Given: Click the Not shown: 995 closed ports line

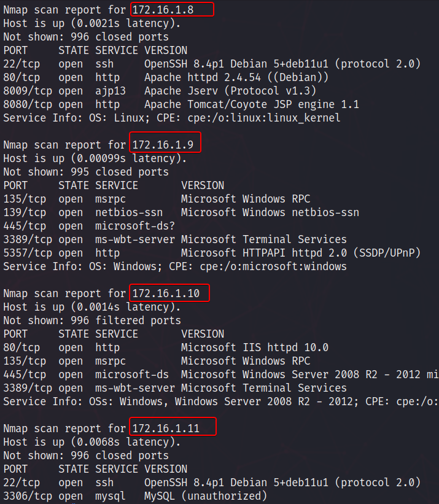Looking at the screenshot, I should (x=86, y=172).
